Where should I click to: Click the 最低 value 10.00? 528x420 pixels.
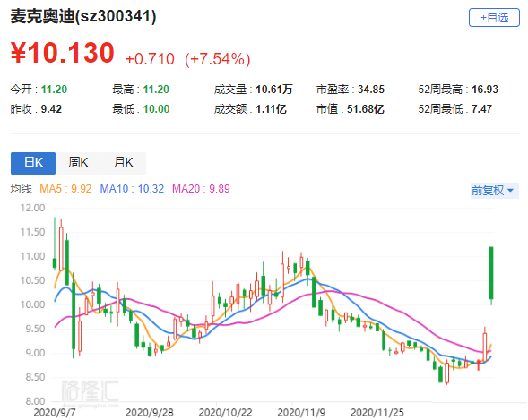(156, 109)
